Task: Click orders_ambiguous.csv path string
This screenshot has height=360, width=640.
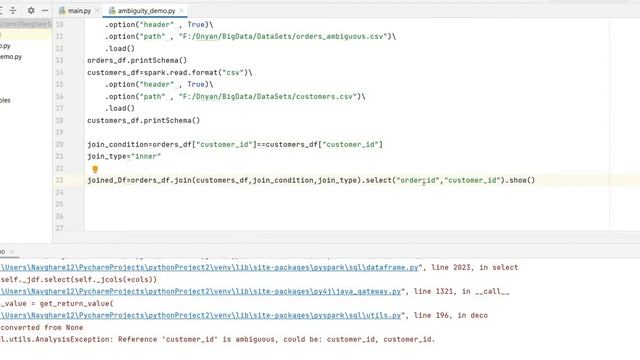Action: point(283,36)
